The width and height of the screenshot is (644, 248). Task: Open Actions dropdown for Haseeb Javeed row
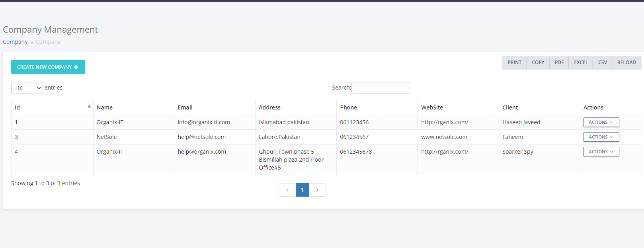[x=601, y=122]
